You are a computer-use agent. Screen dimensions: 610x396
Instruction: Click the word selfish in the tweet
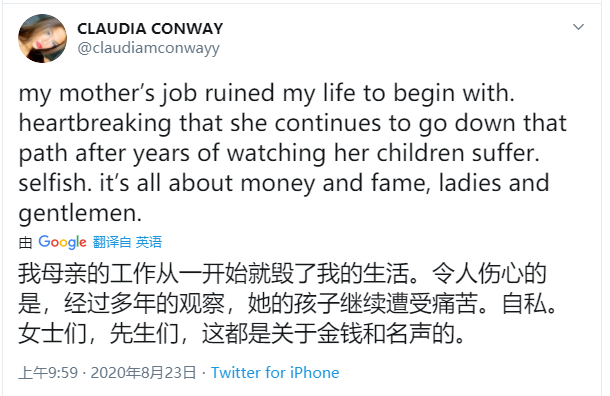pos(53,183)
